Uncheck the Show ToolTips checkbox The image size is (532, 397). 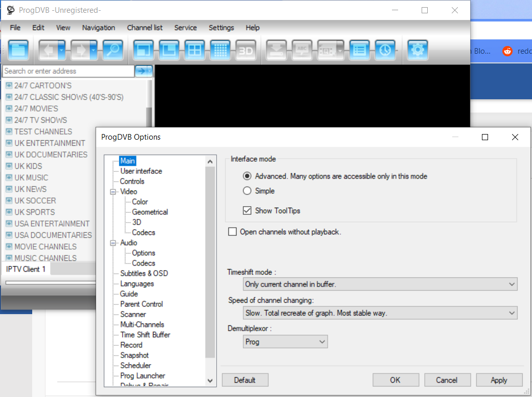247,210
